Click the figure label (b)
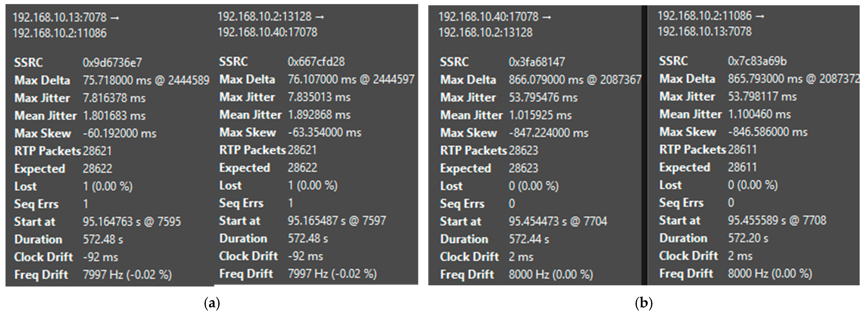The height and width of the screenshot is (313, 868). pyautogui.click(x=644, y=303)
